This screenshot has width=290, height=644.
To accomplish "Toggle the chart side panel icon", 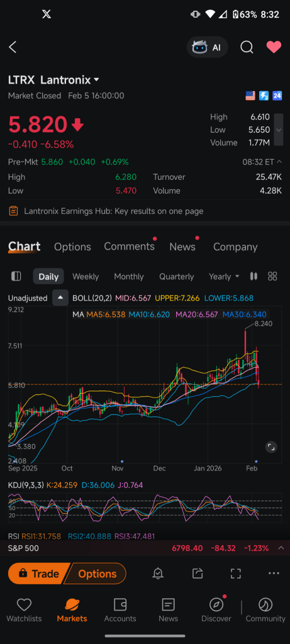I will [16, 277].
